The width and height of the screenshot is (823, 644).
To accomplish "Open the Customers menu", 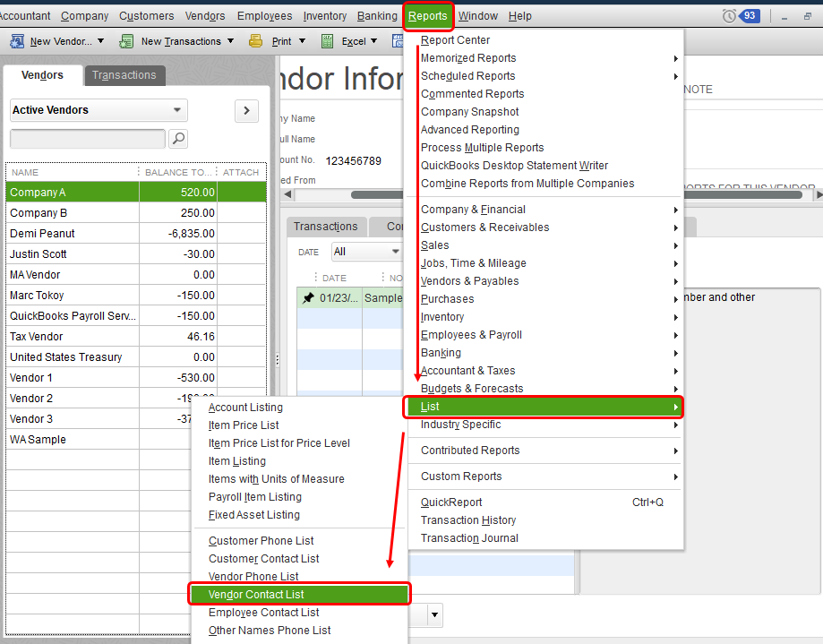I will [147, 16].
